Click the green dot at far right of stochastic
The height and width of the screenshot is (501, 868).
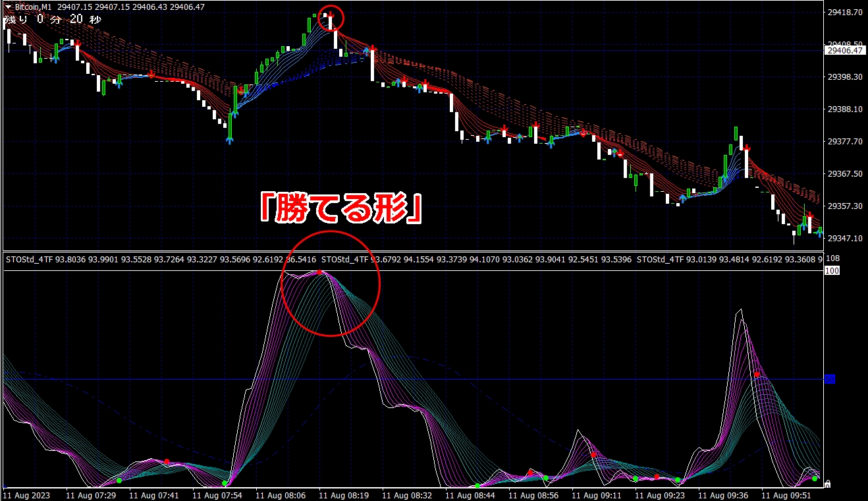[x=815, y=478]
